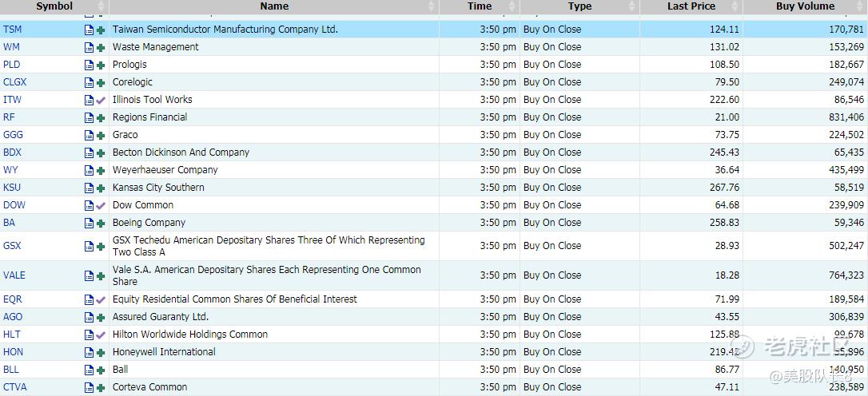
Task: Add Corelogic via its green plus icon
Action: click(100, 83)
